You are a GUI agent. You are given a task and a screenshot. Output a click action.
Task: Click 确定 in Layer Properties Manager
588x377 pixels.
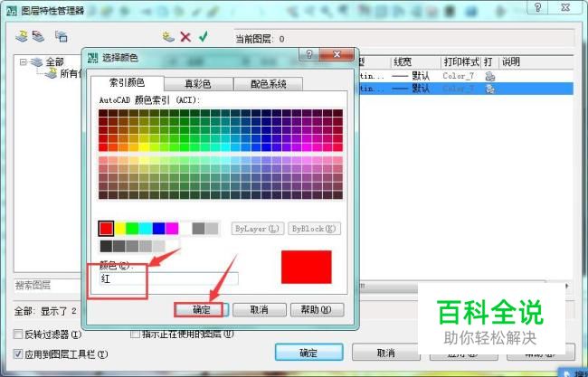click(x=309, y=353)
